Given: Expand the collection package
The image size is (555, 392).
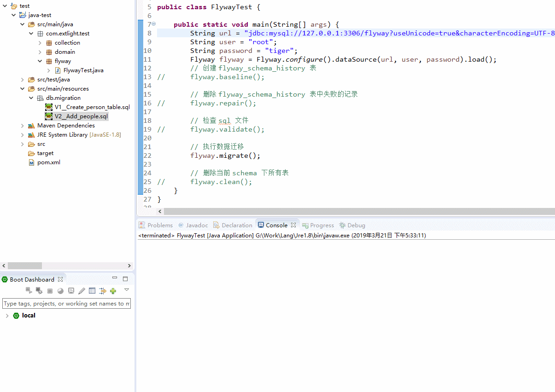Looking at the screenshot, I should coord(40,42).
